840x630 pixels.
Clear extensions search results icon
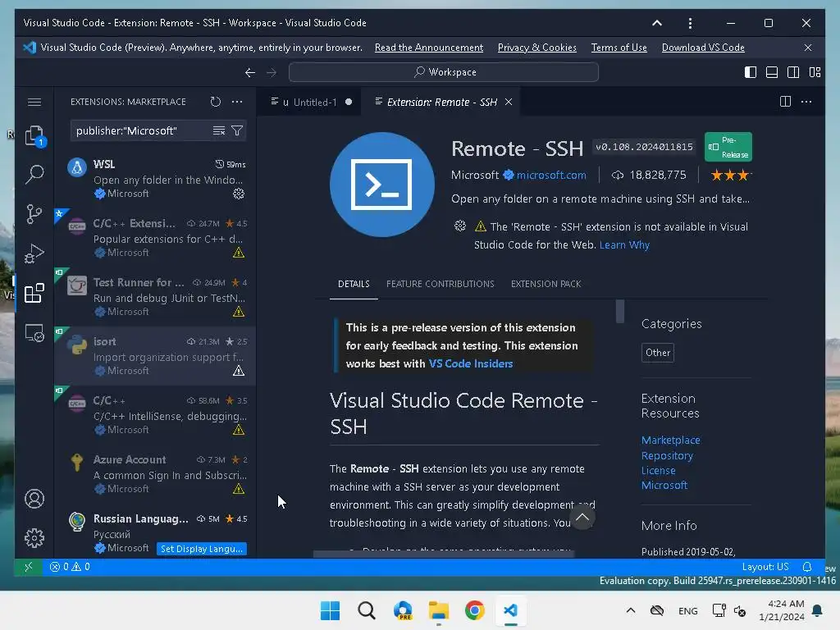(218, 130)
